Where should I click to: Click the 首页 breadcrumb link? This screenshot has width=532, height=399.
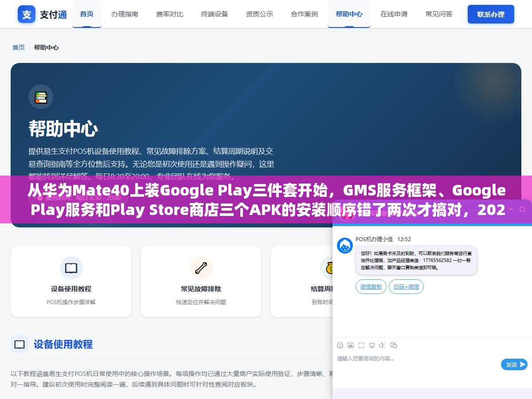pyautogui.click(x=19, y=47)
